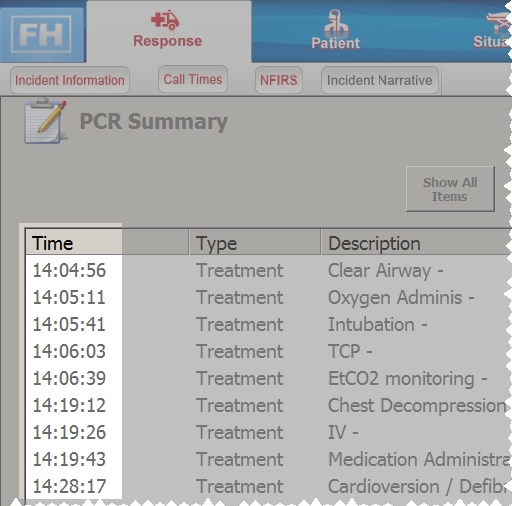The image size is (512, 506).
Task: Sort by the Description column header
Action: [416, 243]
